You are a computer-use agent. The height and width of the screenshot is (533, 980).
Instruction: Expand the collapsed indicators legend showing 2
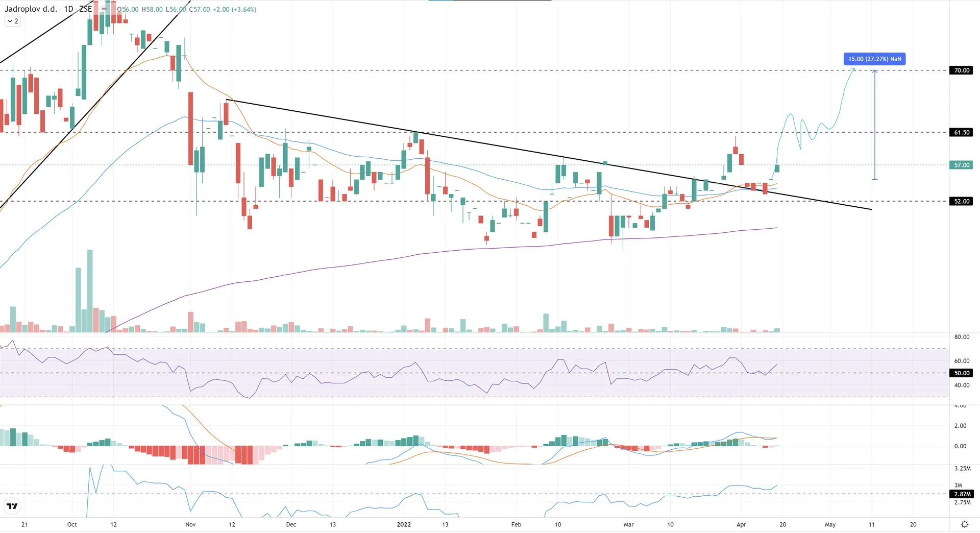[13, 21]
